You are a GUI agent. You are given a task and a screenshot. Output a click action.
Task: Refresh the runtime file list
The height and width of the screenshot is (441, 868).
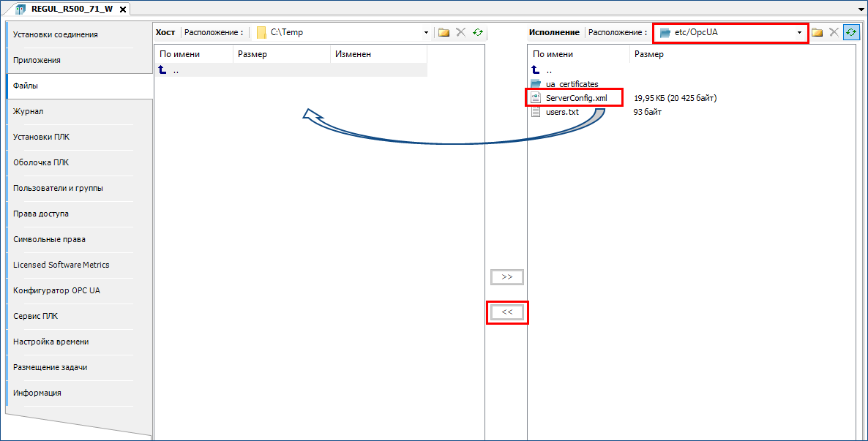coord(851,32)
